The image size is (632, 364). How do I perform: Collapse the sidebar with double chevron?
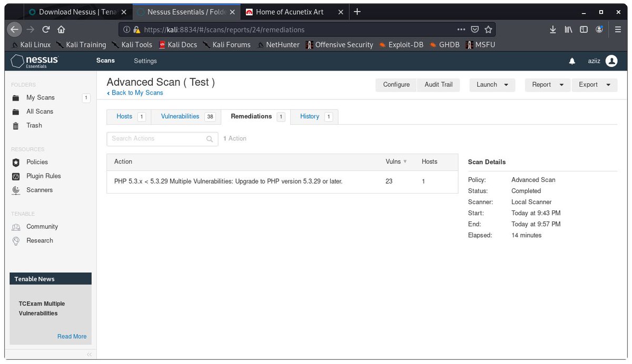click(x=89, y=354)
